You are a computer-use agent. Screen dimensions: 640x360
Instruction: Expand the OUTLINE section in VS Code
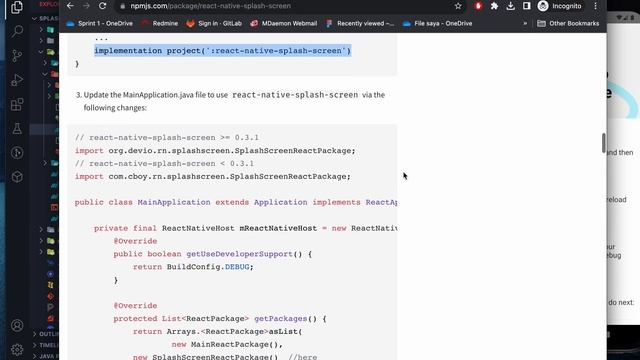[45, 334]
